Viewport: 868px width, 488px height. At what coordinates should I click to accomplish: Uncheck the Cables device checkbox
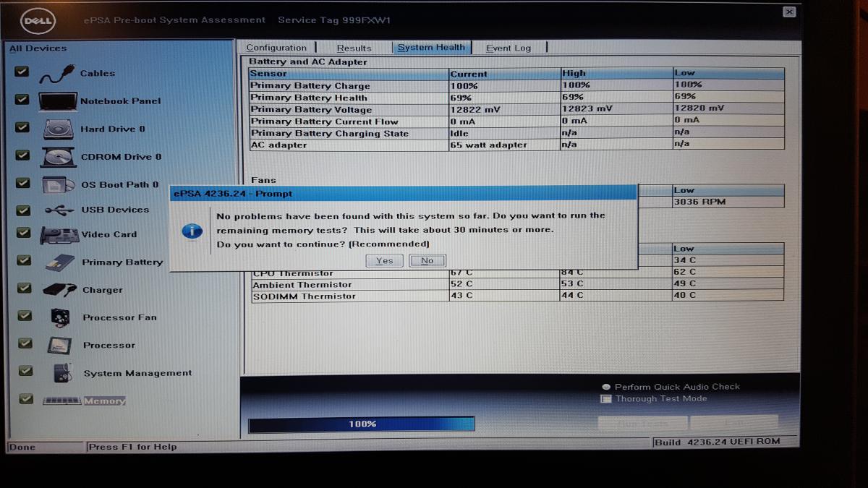click(x=22, y=72)
